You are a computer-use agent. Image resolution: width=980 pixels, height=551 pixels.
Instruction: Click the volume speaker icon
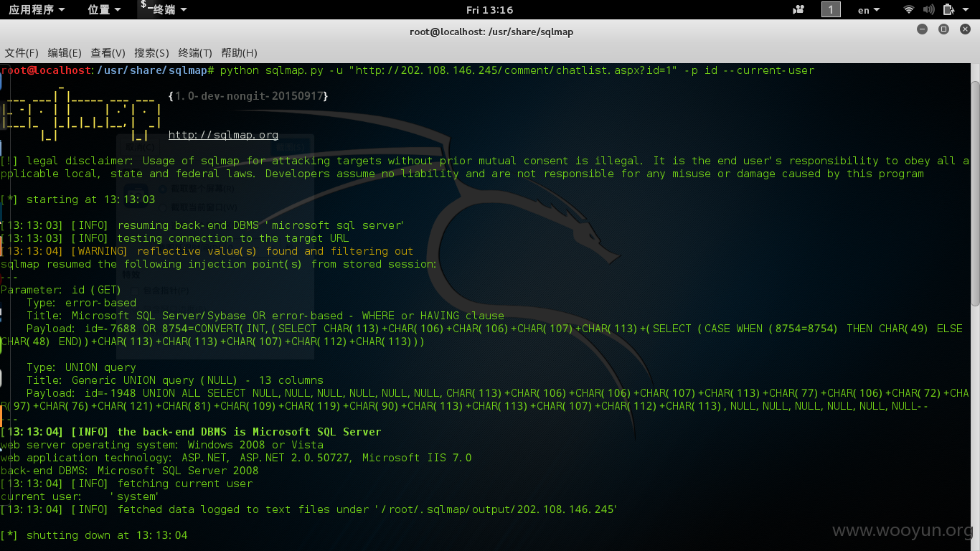pos(928,9)
